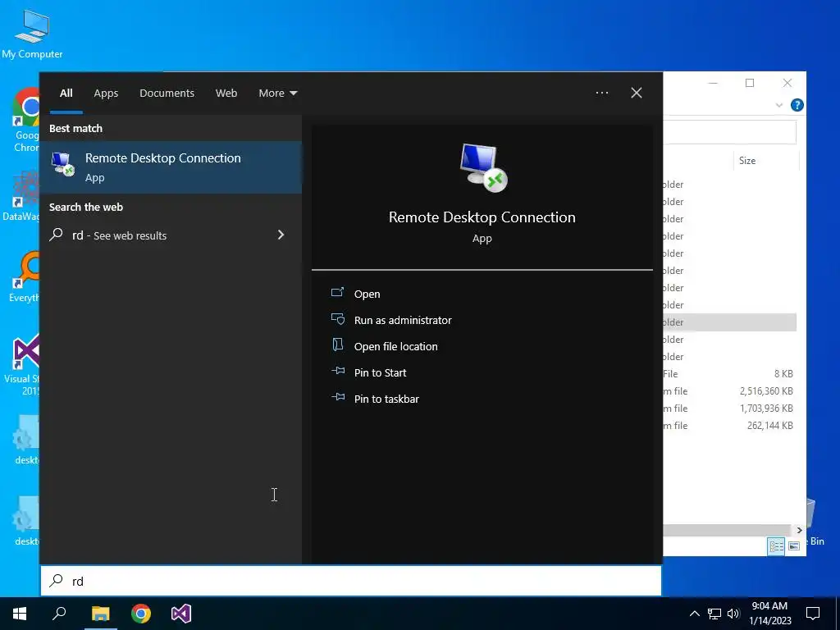Screen dimensions: 840x630
Task: Click the Size column header in Explorer
Action: 765,160
